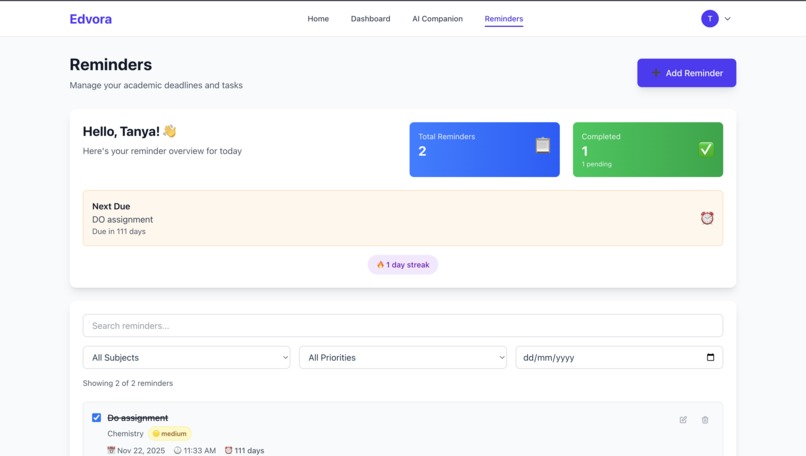The height and width of the screenshot is (456, 806).
Task: Click 'Here's your reminder overview for today'
Action: tap(162, 151)
